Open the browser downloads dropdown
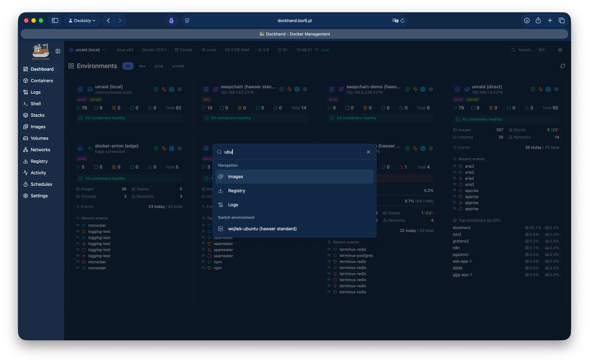This screenshot has height=364, width=589. 527,20
